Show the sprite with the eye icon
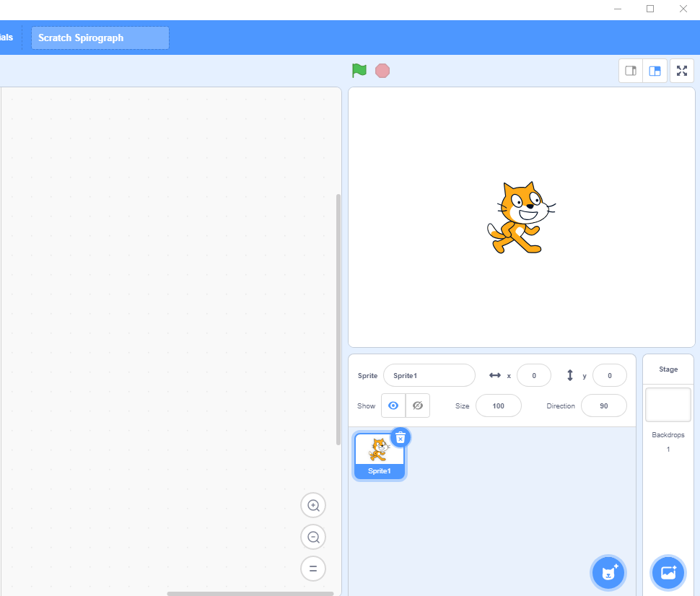The image size is (700, 596). point(393,406)
